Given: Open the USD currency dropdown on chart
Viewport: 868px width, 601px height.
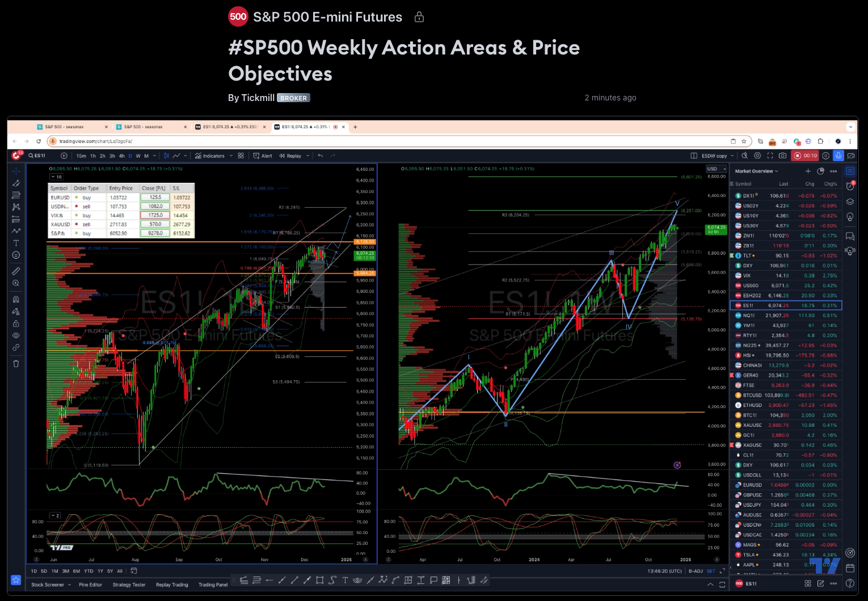Looking at the screenshot, I should tap(717, 169).
